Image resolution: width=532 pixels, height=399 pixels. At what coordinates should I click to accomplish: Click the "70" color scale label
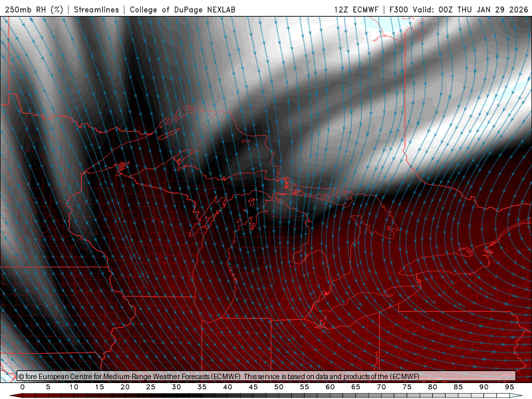coord(381,387)
